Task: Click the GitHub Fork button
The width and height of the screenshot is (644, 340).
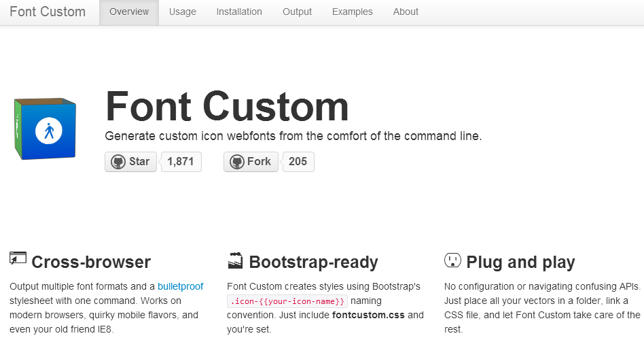Action: tap(251, 162)
